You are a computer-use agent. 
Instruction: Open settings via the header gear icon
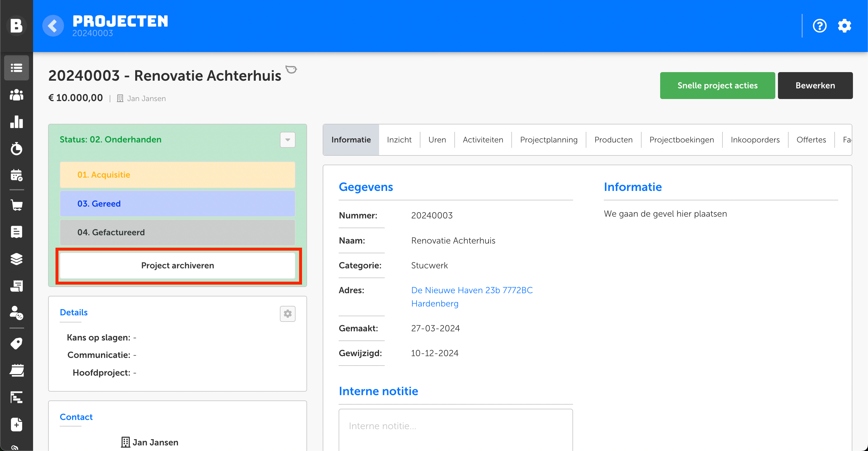844,26
